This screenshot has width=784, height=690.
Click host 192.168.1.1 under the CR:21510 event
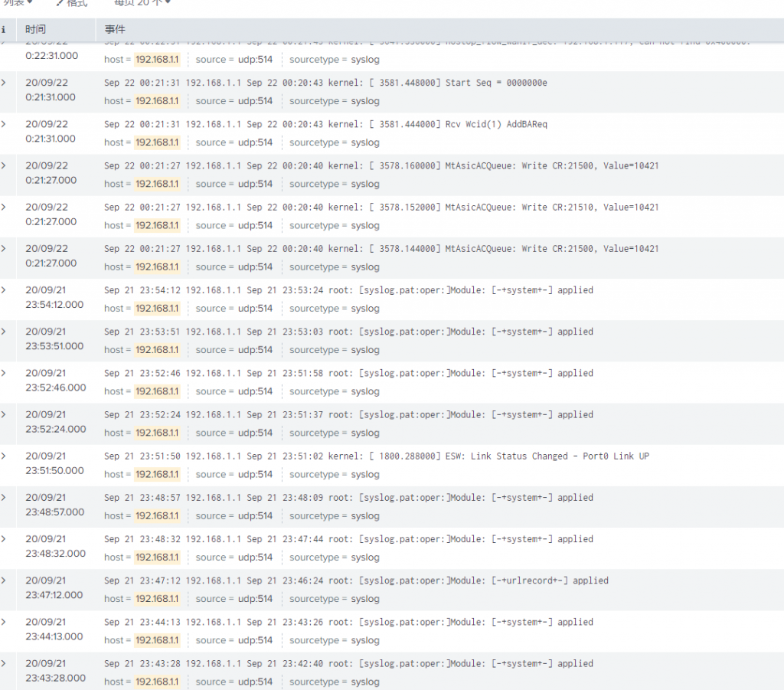click(x=157, y=225)
